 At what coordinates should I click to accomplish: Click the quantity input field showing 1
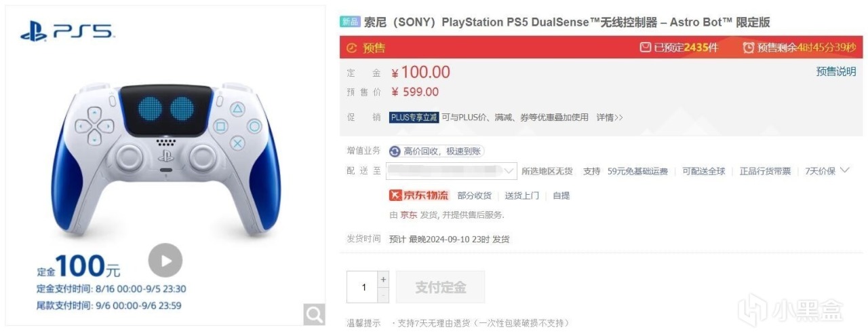[x=362, y=287]
